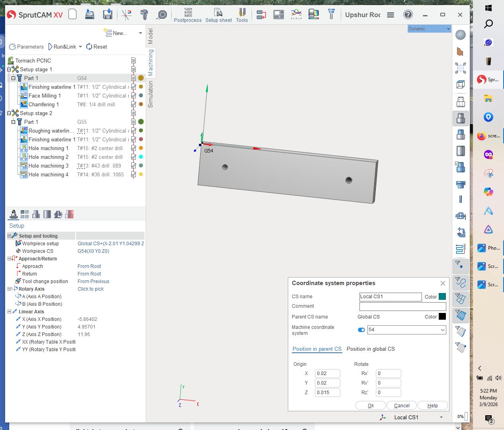Click the teal CS name color swatch
Image resolution: width=504 pixels, height=430 pixels.
[x=442, y=297]
